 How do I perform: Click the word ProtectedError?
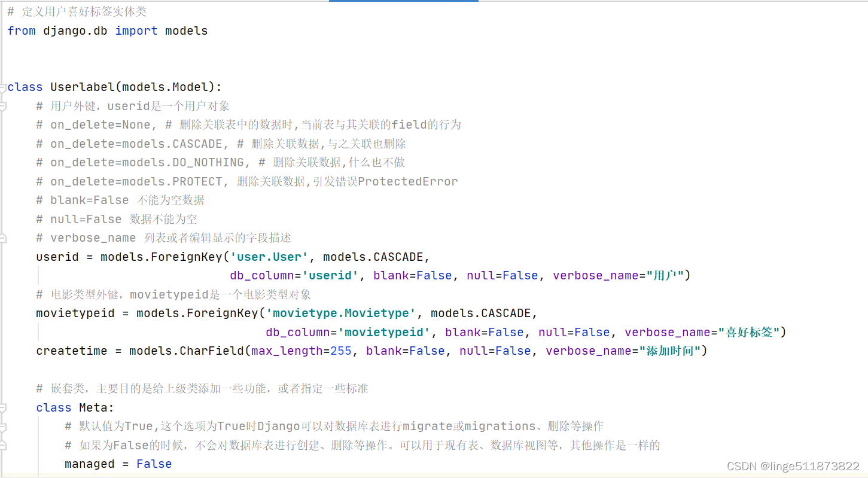pyautogui.click(x=408, y=181)
